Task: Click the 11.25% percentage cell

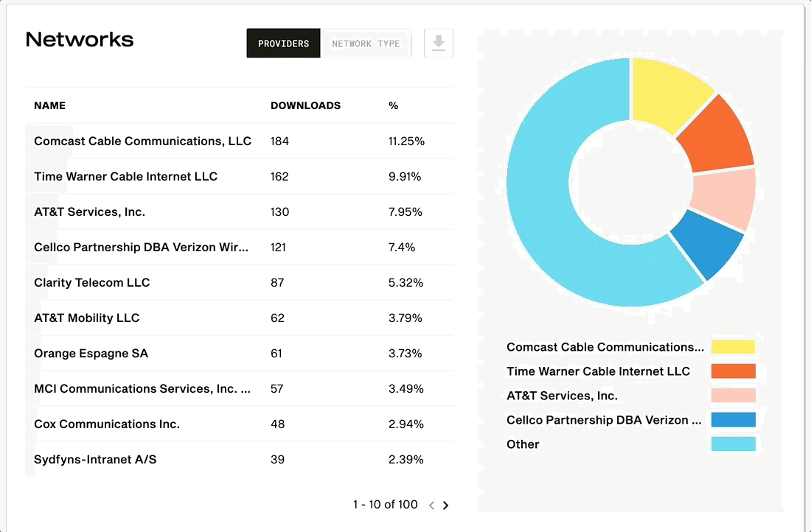Action: (x=406, y=141)
